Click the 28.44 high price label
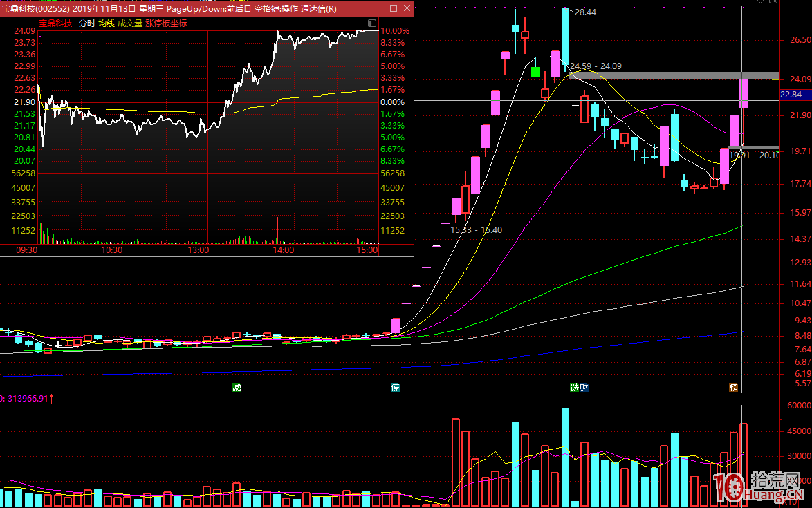 click(x=585, y=12)
